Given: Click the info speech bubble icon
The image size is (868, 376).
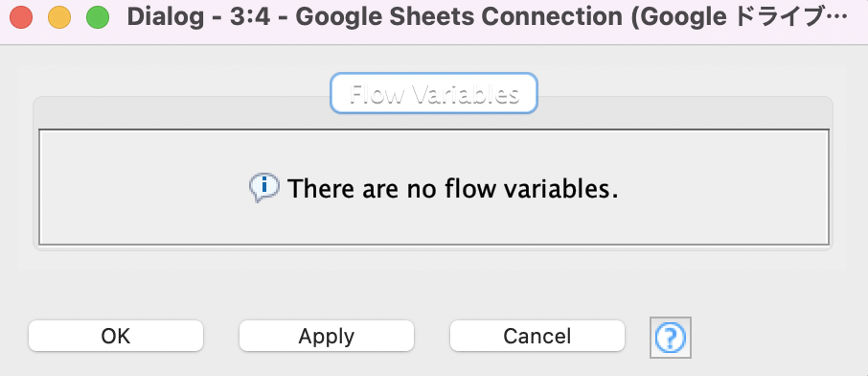Looking at the screenshot, I should pyautogui.click(x=264, y=188).
